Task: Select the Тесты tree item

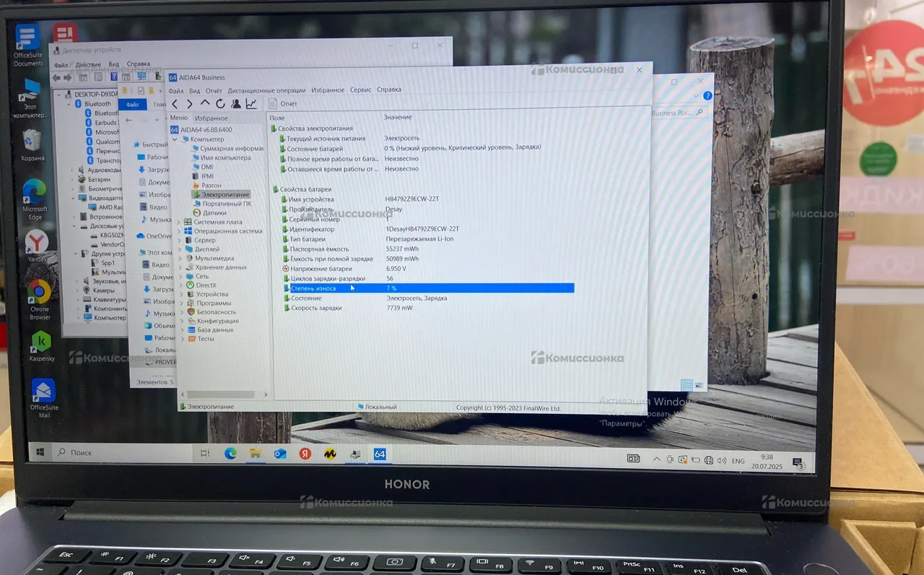Action: click(201, 339)
